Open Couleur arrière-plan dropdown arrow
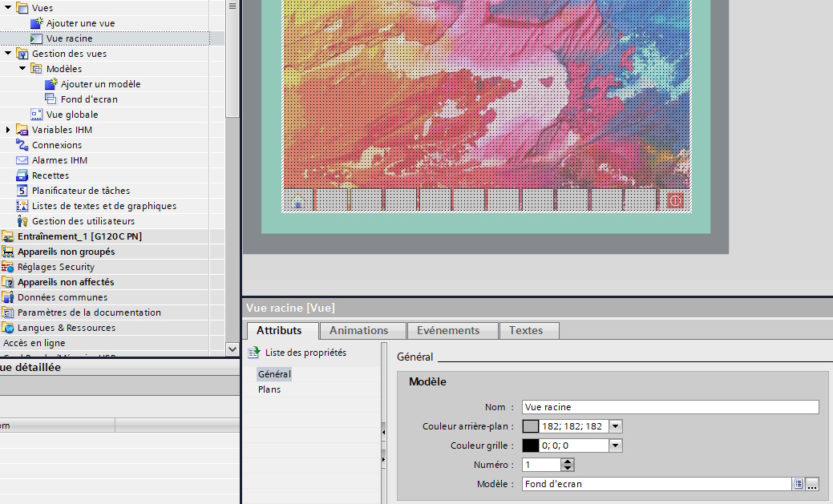The image size is (833, 504). [x=616, y=426]
